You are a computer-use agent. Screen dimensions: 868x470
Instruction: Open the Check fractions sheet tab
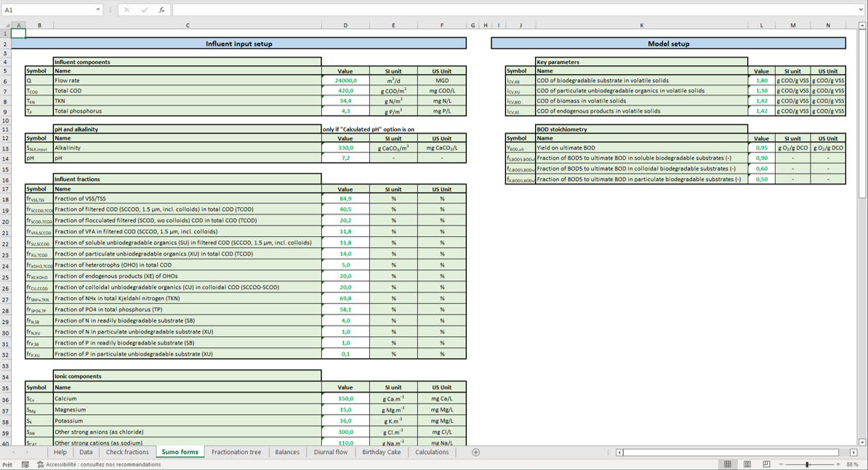[x=127, y=452]
